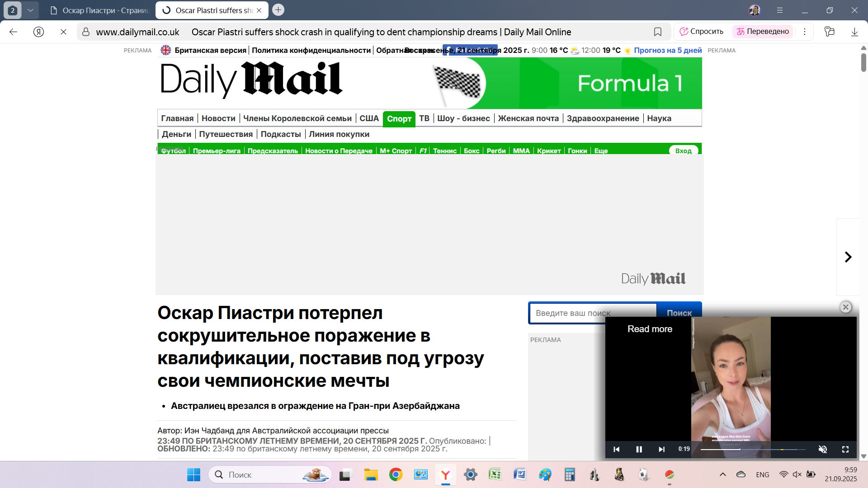The image size is (868, 488).
Task: Open the browser hamburger menu
Action: (780, 10)
